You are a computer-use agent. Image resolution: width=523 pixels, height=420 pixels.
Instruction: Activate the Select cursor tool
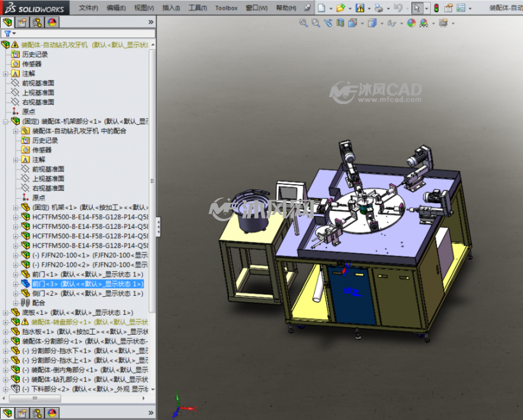(x=417, y=8)
